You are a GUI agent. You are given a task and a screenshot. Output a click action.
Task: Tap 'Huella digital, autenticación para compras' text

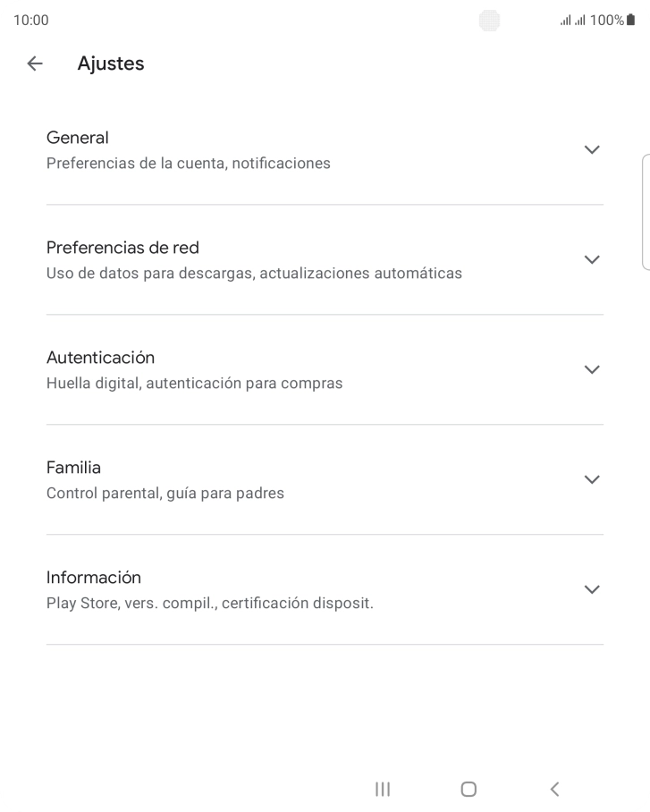194,383
